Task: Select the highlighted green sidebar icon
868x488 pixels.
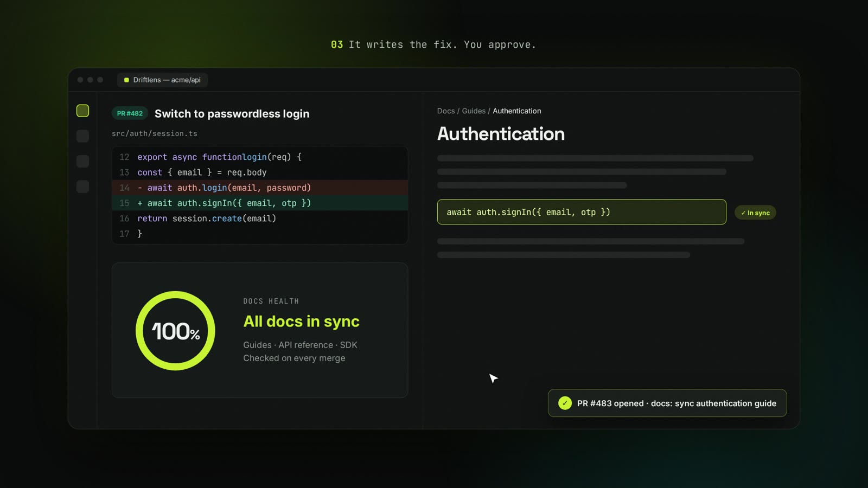Action: (x=82, y=111)
